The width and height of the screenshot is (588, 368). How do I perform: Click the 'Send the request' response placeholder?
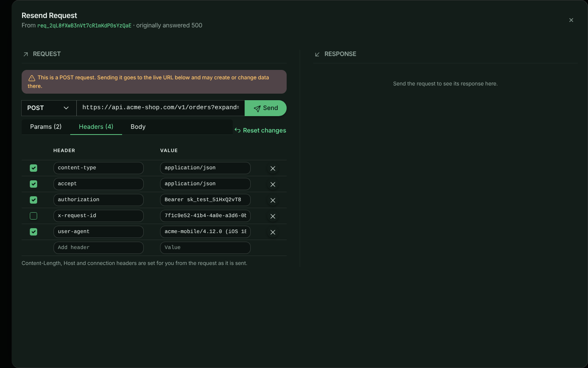[x=445, y=84]
